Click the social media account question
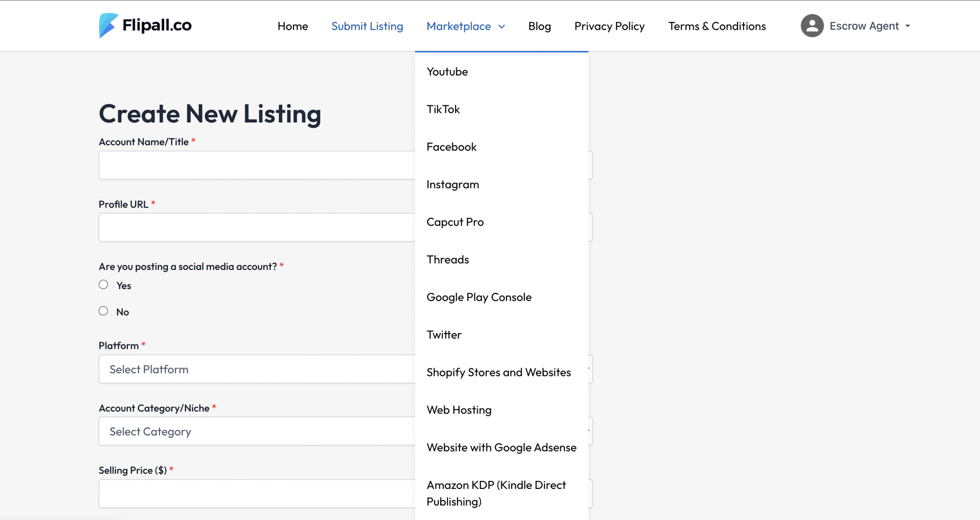Viewport: 980px width, 520px height. click(x=188, y=267)
